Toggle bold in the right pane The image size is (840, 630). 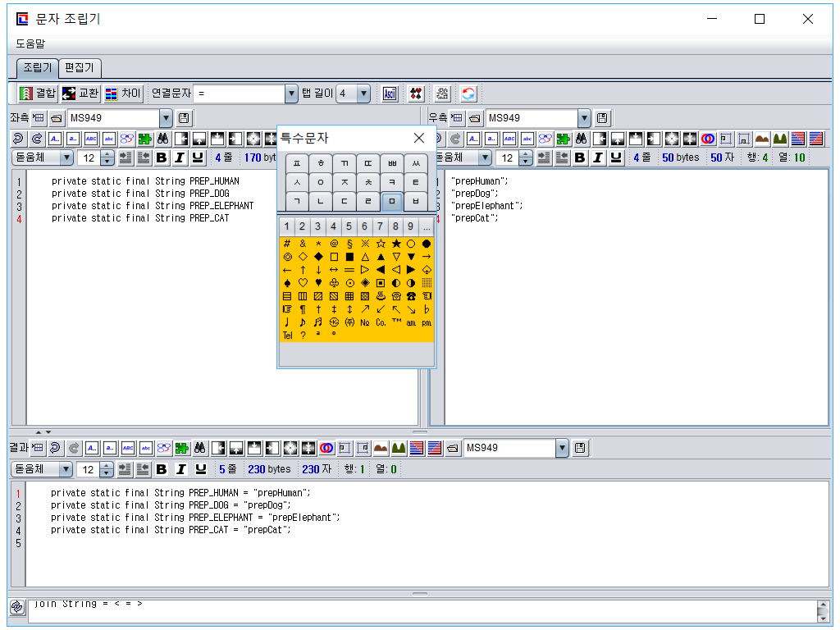580,157
